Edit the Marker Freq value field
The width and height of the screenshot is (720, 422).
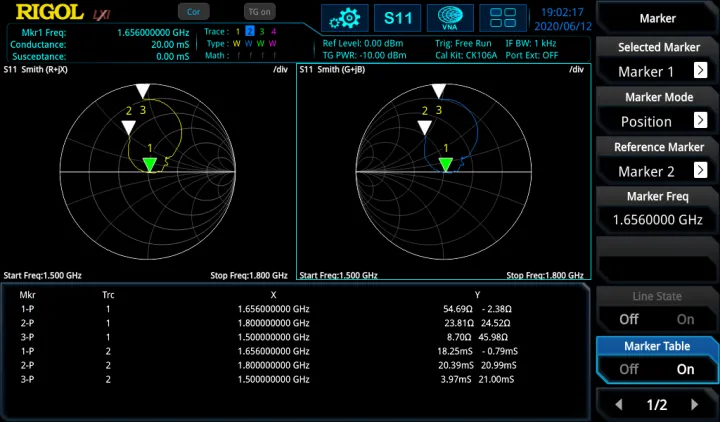tap(656, 219)
